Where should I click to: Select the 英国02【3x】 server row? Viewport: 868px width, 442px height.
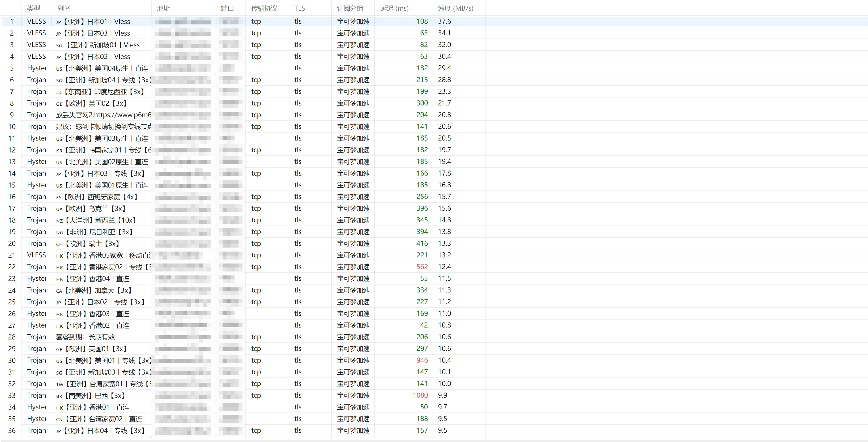[x=434, y=103]
